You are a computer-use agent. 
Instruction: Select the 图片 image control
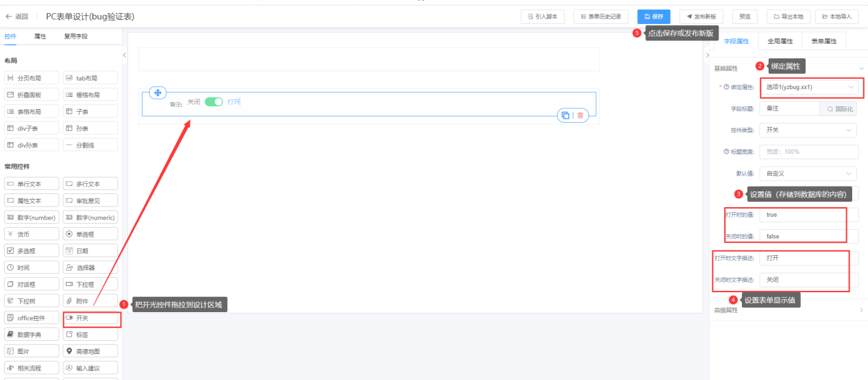[x=32, y=351]
